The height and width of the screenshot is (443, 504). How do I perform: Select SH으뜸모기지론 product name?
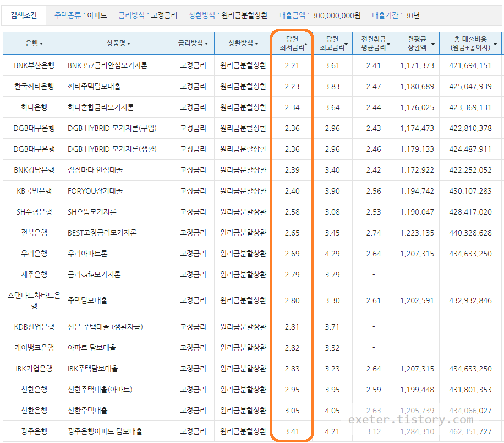[x=92, y=212]
